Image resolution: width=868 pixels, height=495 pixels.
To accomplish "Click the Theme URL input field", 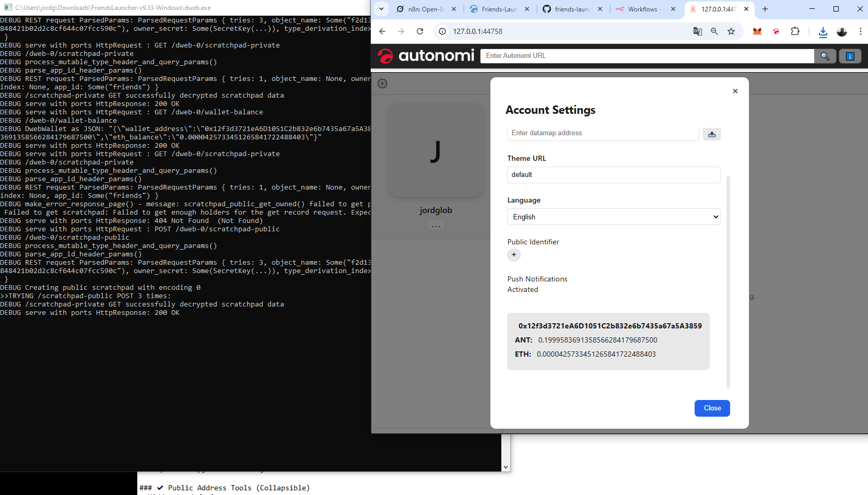I will pyautogui.click(x=614, y=175).
